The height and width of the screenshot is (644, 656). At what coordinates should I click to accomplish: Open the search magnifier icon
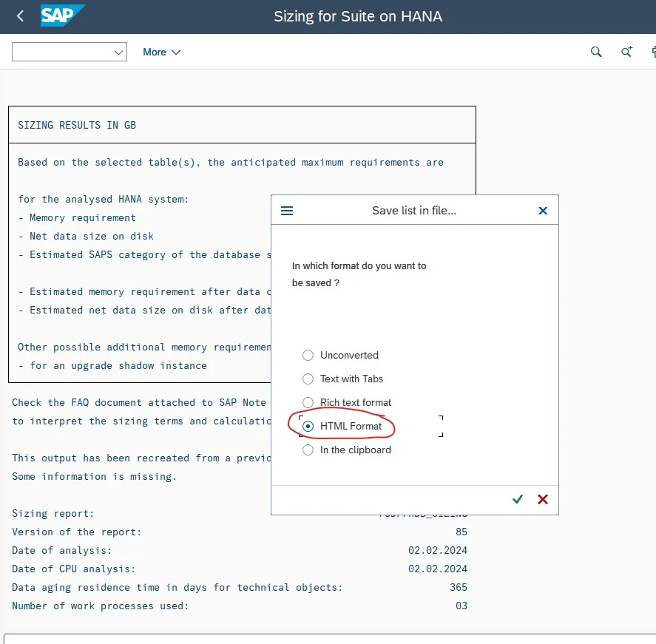[596, 52]
